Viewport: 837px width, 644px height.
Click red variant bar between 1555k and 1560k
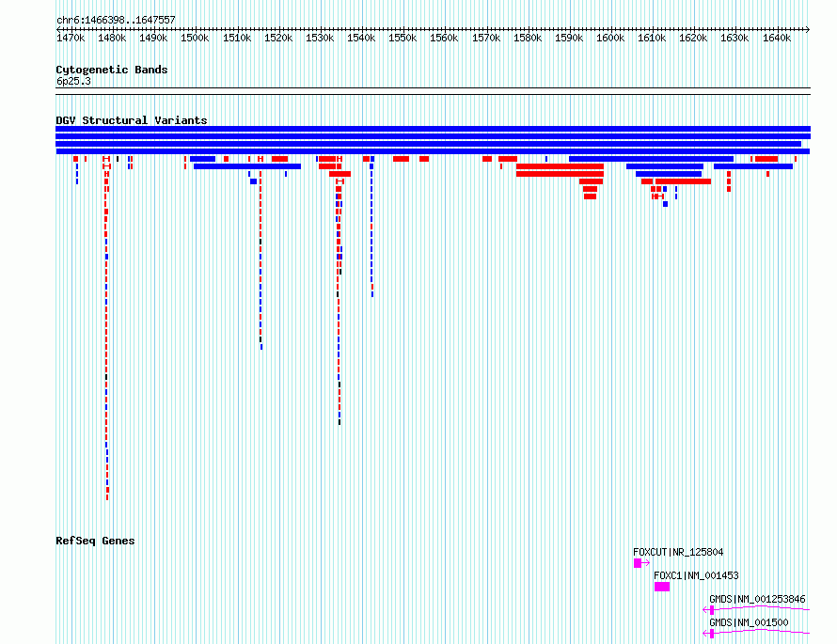[424, 159]
